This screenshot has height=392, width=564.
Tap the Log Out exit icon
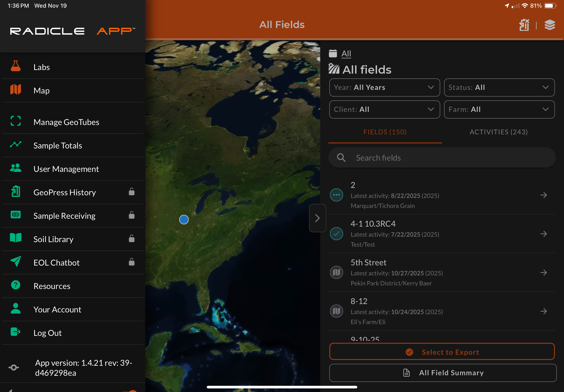(x=16, y=332)
